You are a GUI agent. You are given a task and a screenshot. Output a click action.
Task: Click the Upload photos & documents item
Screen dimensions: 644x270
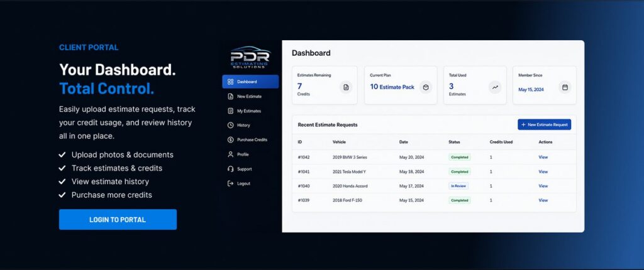pos(123,154)
